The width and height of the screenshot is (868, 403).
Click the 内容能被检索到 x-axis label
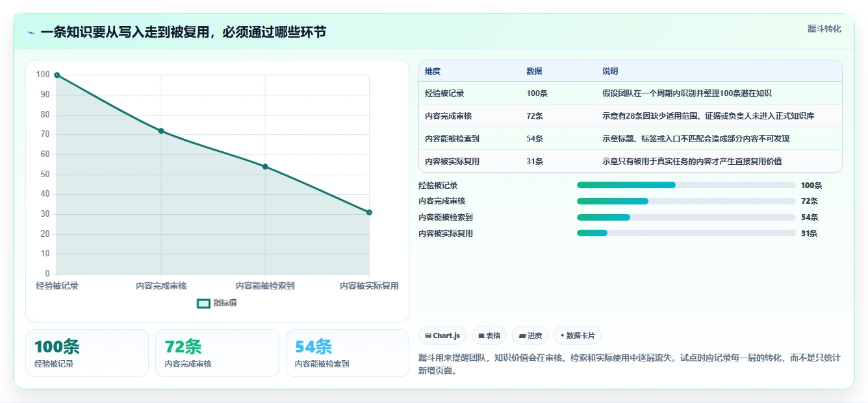265,286
